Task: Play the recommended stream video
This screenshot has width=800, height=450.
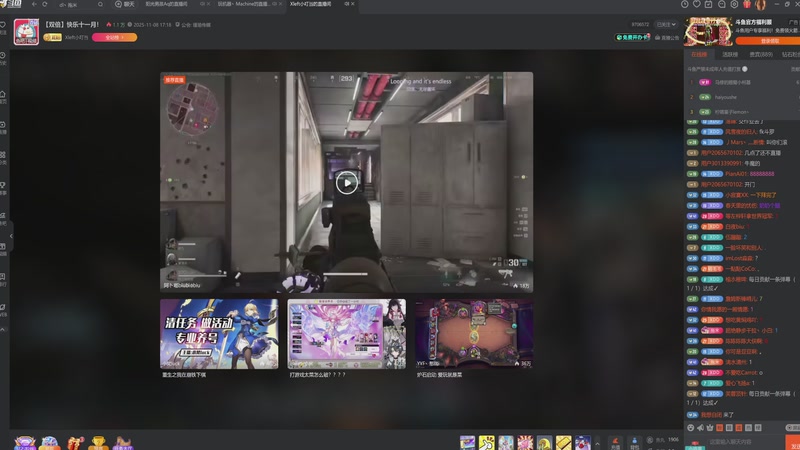Action: (347, 183)
